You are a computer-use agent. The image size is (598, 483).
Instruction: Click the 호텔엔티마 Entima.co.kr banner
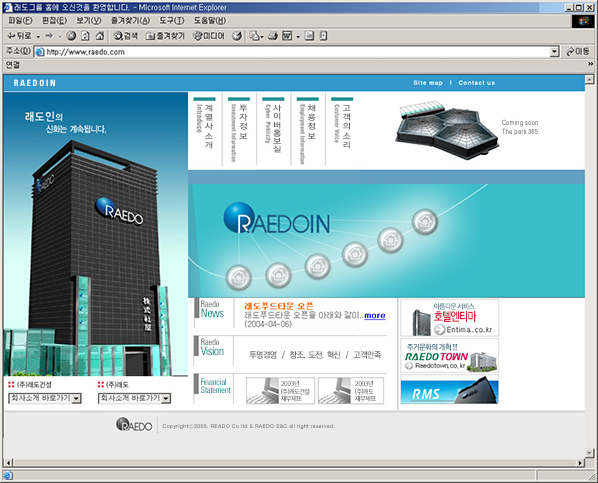(450, 318)
